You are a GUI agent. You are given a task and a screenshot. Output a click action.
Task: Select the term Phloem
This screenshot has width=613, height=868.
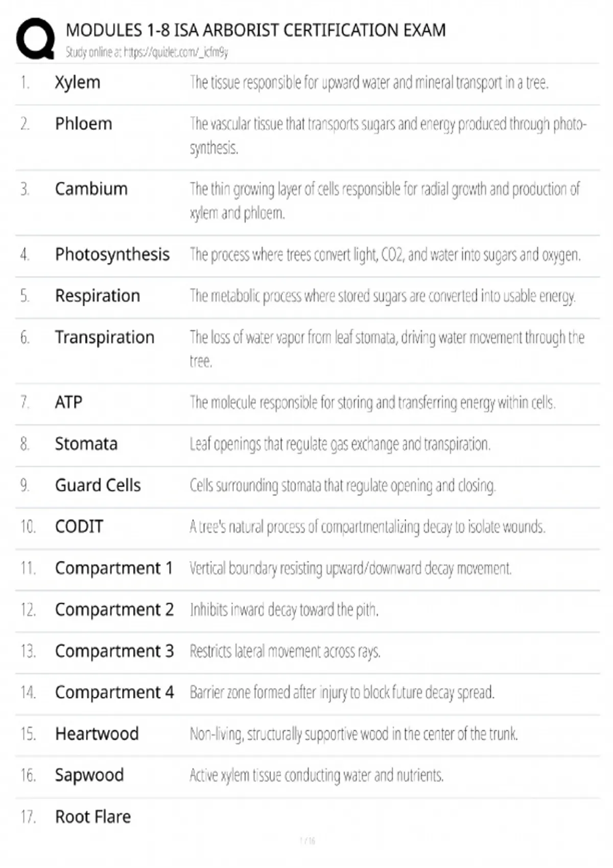click(x=83, y=124)
